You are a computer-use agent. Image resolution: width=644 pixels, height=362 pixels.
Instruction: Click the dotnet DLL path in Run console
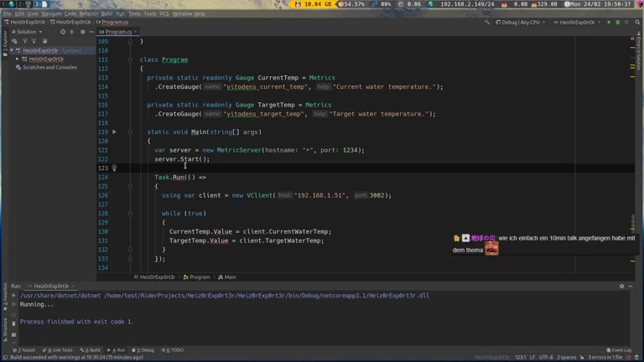pos(225,296)
